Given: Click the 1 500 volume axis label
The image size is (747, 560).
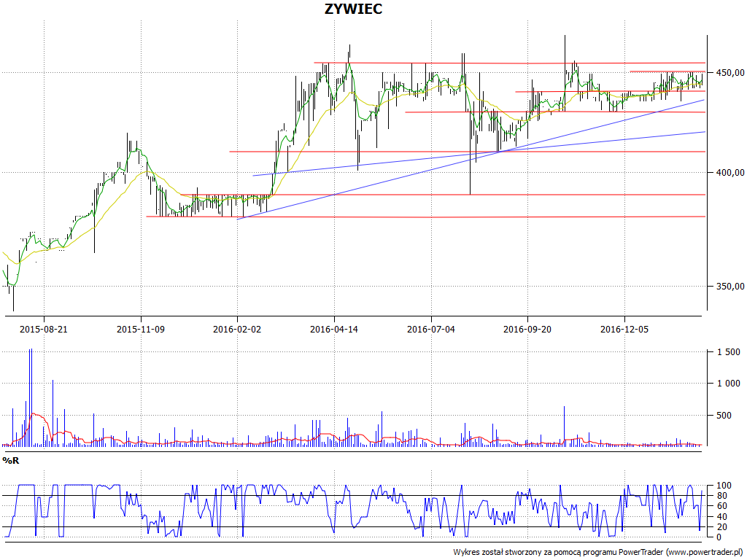Looking at the screenshot, I should point(729,352).
